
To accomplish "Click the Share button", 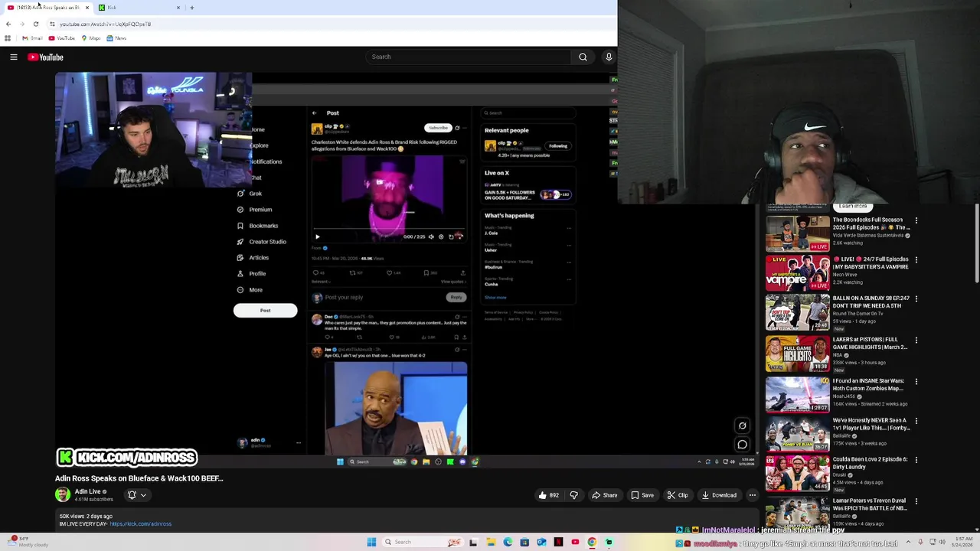I will [604, 495].
